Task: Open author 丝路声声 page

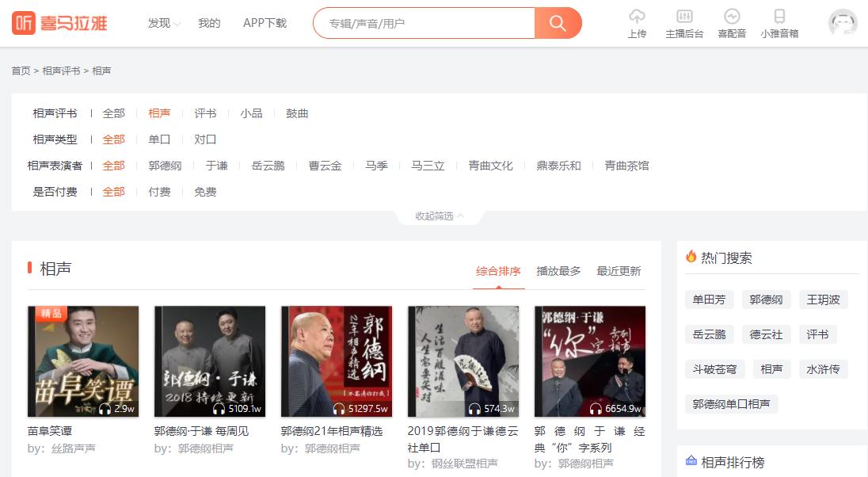Action: click(74, 448)
